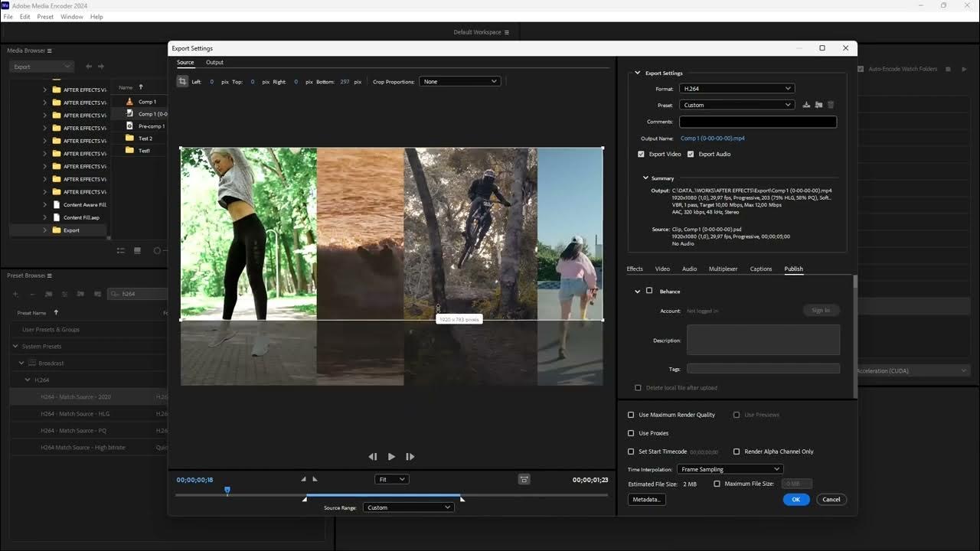
Task: Uncheck Export Audio checkbox
Action: click(691, 154)
